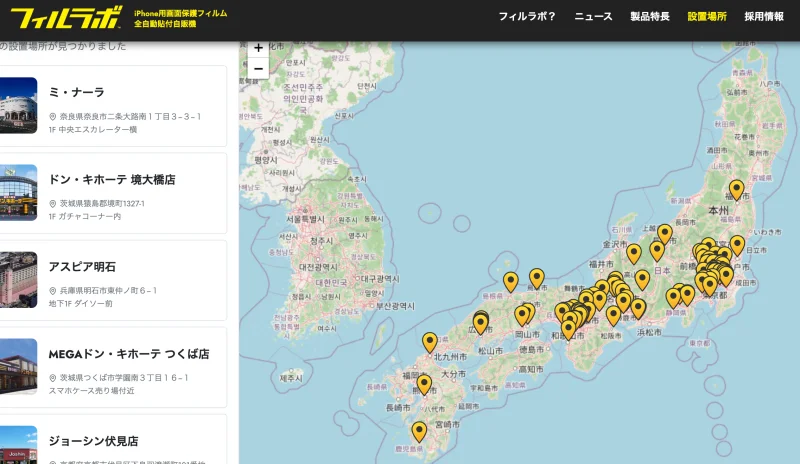Click location pin icon beside 茨城県猿島郡境町 address

coord(53,204)
